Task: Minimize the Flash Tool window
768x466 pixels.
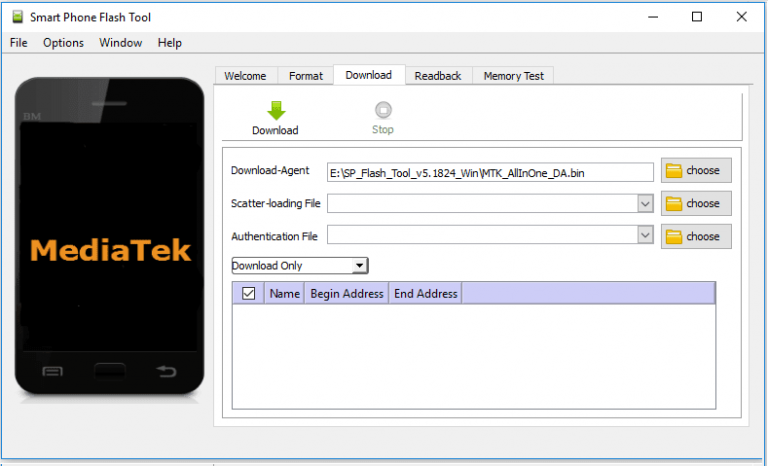Action: click(x=653, y=17)
